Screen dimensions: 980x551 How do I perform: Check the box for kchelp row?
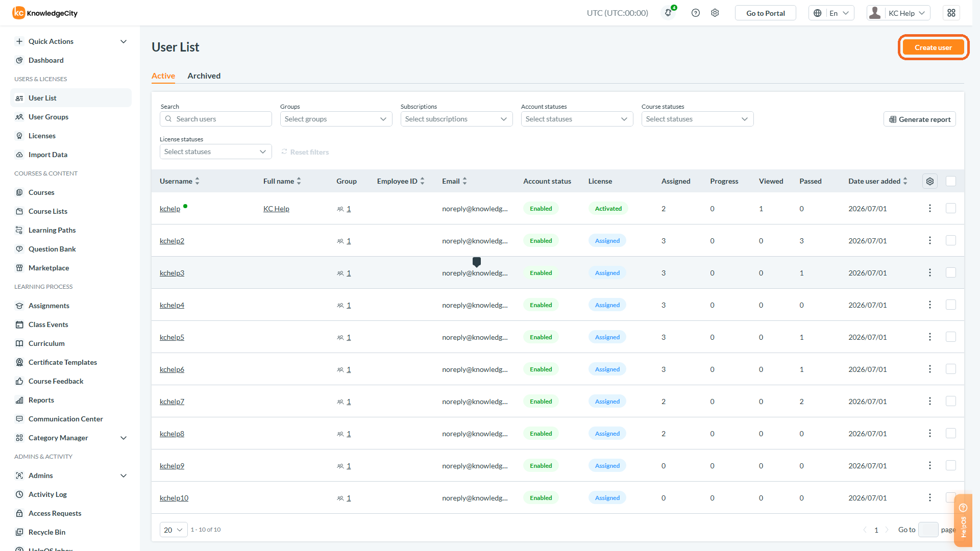[951, 208]
